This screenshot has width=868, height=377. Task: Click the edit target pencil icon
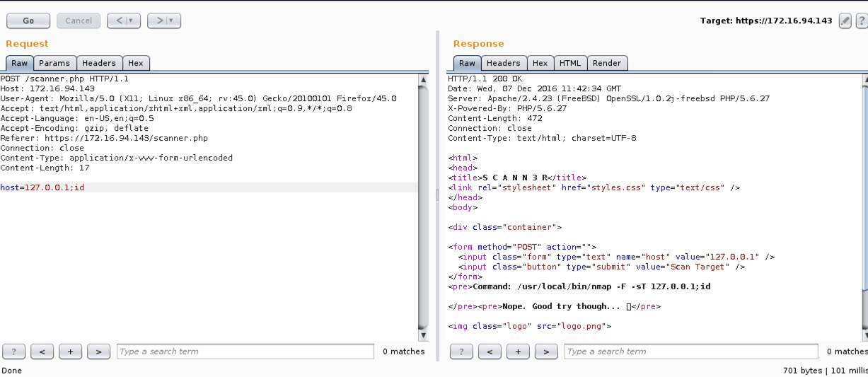(845, 21)
